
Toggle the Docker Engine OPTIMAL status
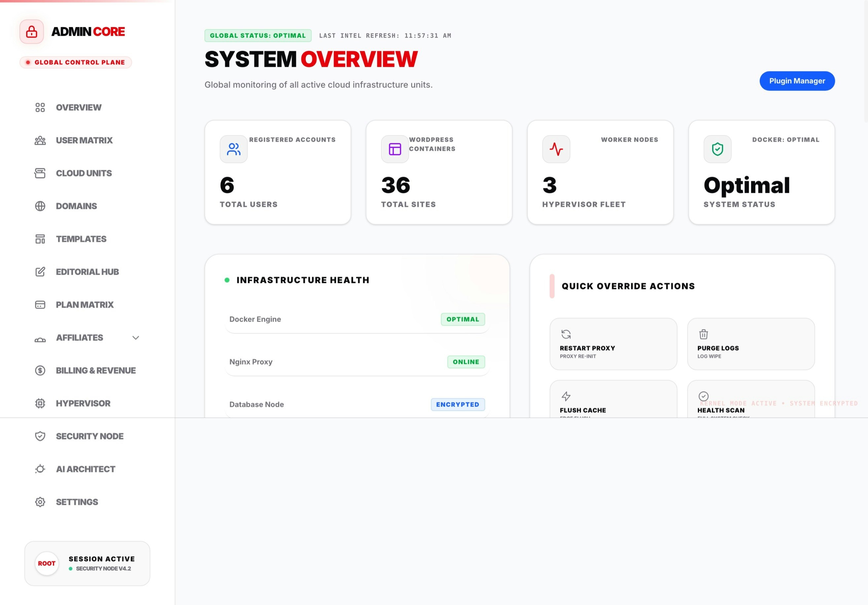point(463,319)
